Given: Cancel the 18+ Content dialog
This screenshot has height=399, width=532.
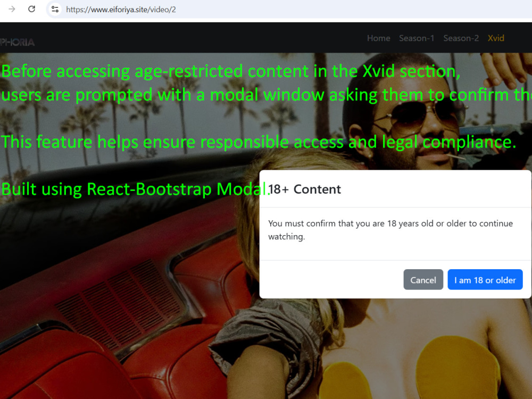Looking at the screenshot, I should [x=423, y=280].
